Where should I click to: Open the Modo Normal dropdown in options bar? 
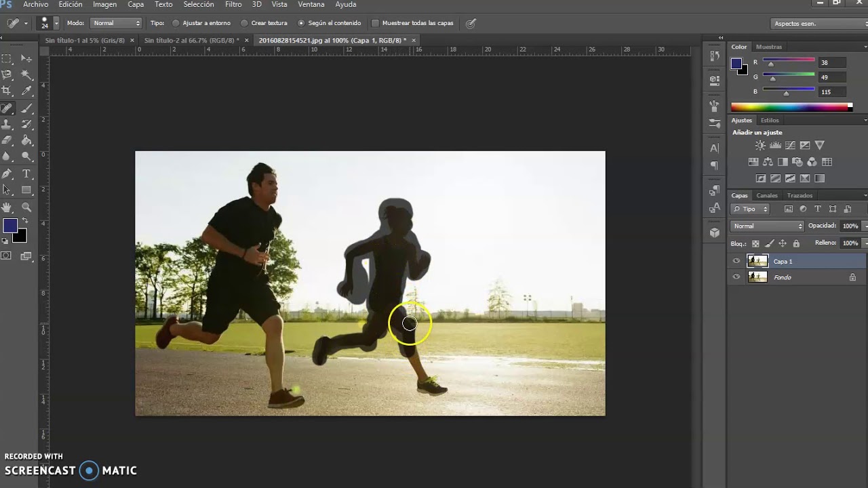(x=117, y=23)
